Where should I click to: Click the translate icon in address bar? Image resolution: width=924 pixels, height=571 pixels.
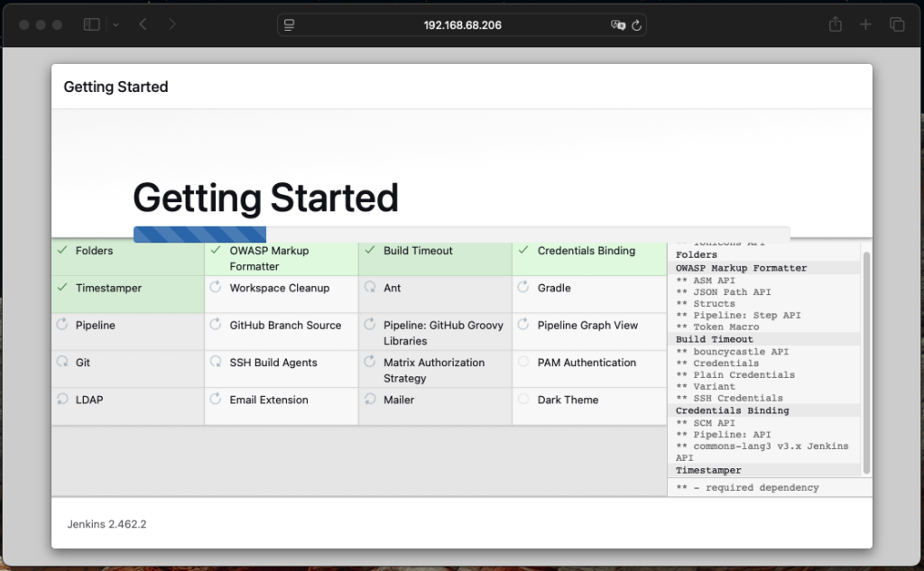click(617, 24)
